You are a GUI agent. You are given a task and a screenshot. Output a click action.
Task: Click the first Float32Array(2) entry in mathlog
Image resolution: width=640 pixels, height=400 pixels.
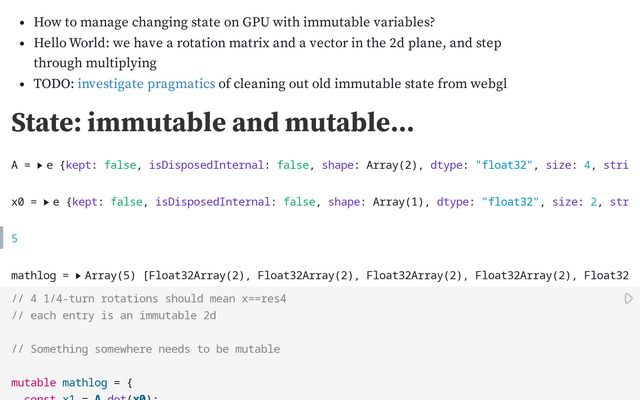[196, 276]
